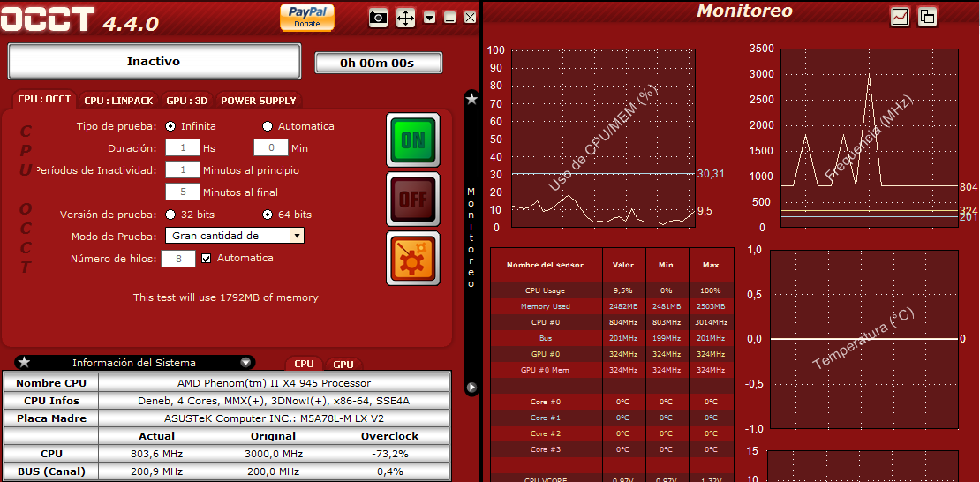Open the GPU : 3D tab
Screen dimensions: 980x482
click(187, 100)
